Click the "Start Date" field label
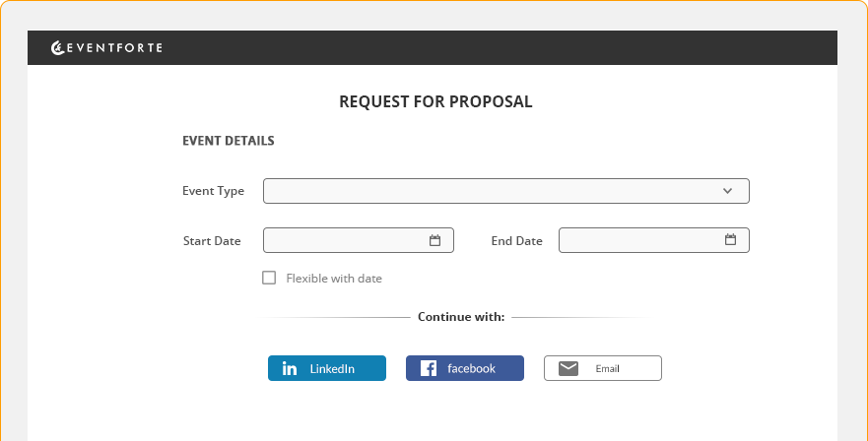 click(x=212, y=241)
